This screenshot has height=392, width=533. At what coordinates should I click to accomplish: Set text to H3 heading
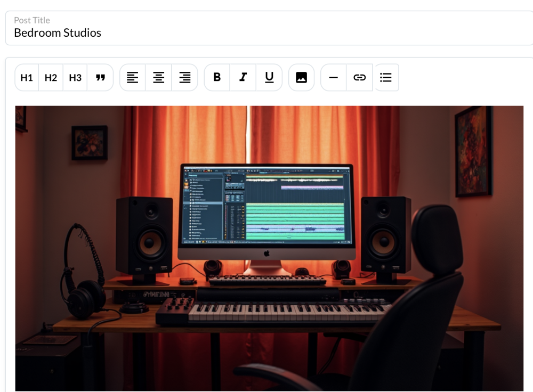75,78
